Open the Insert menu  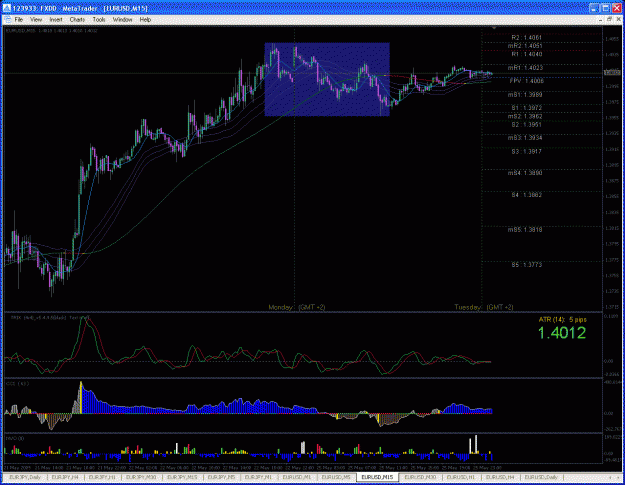[55, 20]
